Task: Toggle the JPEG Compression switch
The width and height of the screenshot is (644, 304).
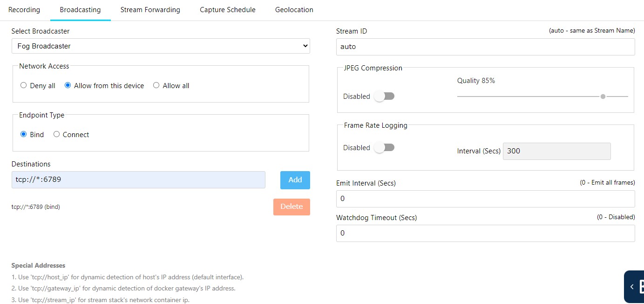Action: click(x=385, y=97)
